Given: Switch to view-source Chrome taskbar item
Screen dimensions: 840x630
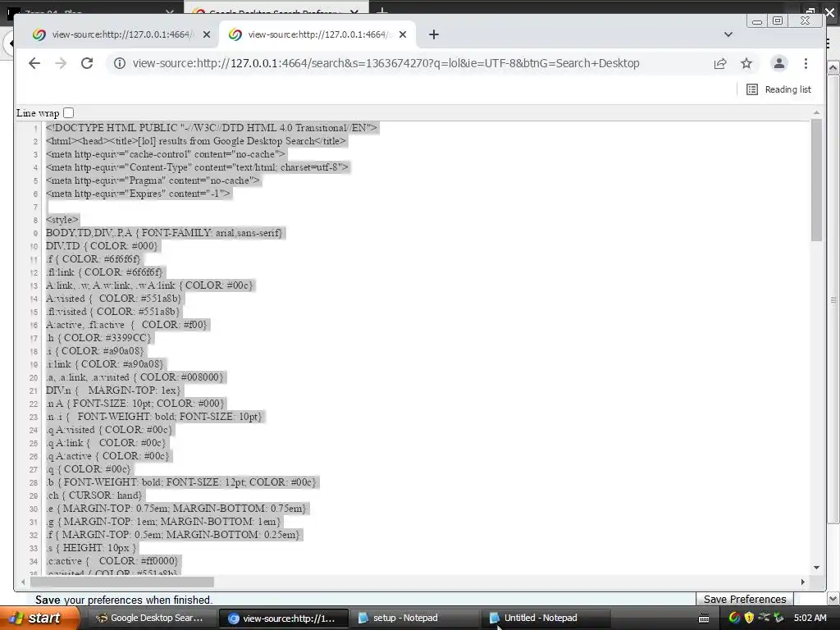Looking at the screenshot, I should [x=283, y=618].
